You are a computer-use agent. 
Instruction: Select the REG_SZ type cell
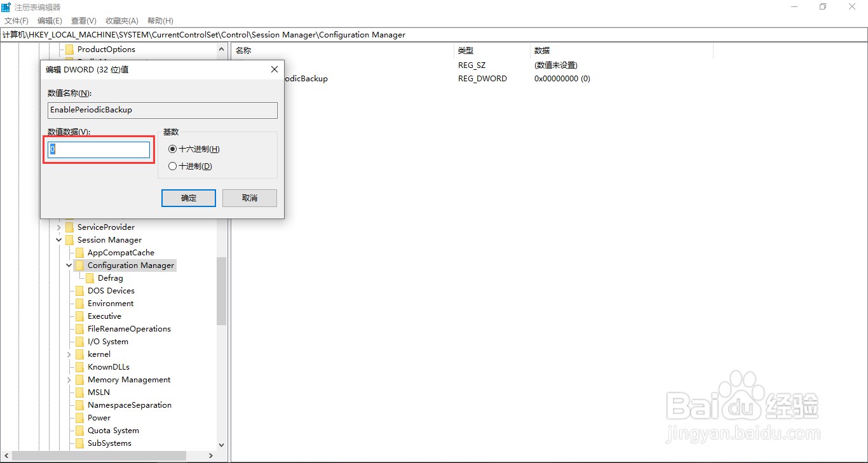471,65
